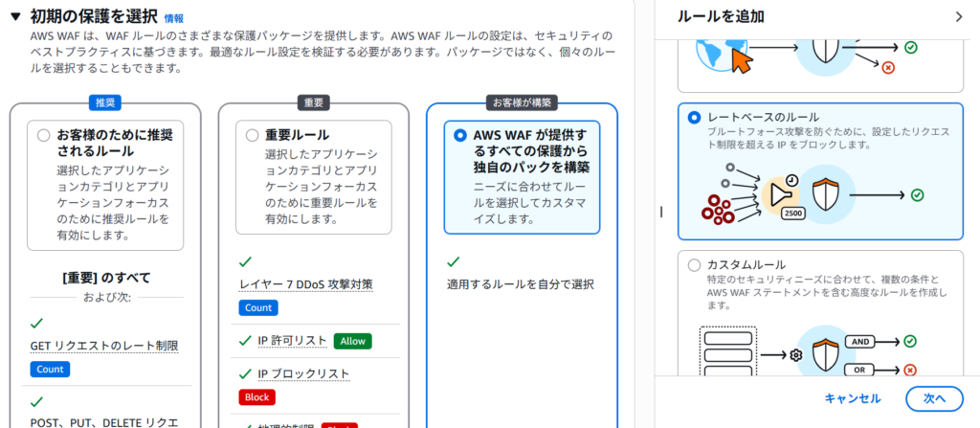The image size is (980, 428).
Task: Click checkmark above レイヤー 7 DDoS 攻撃対策
Action: coord(245,261)
